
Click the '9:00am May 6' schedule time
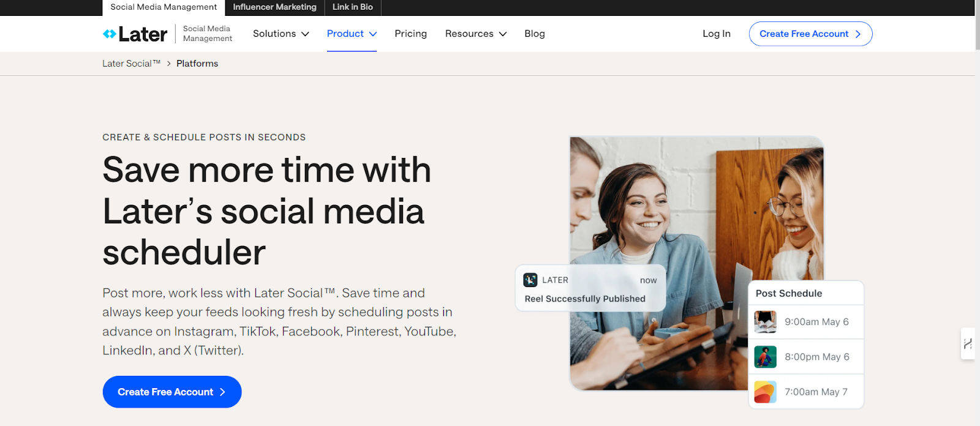816,322
